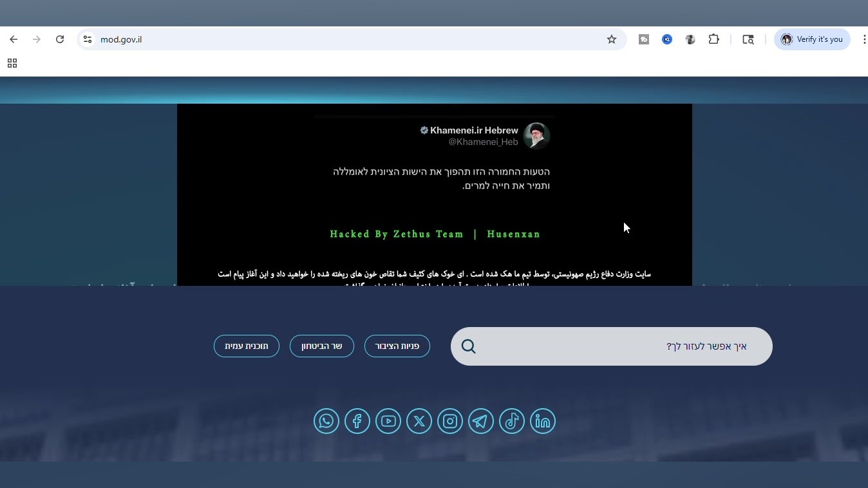The height and width of the screenshot is (488, 868).
Task: Click 'Hacked By Zethus Team | Husenxan' text
Action: (x=435, y=234)
